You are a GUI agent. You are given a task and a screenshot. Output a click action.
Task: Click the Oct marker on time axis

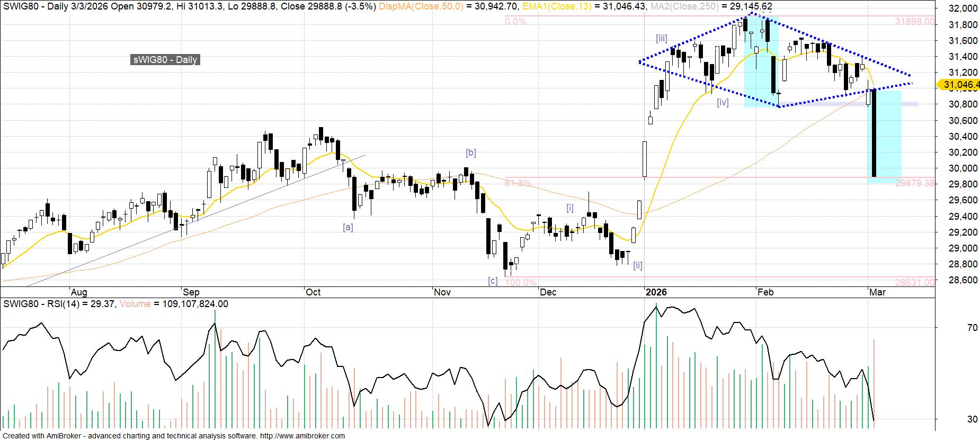pyautogui.click(x=313, y=292)
